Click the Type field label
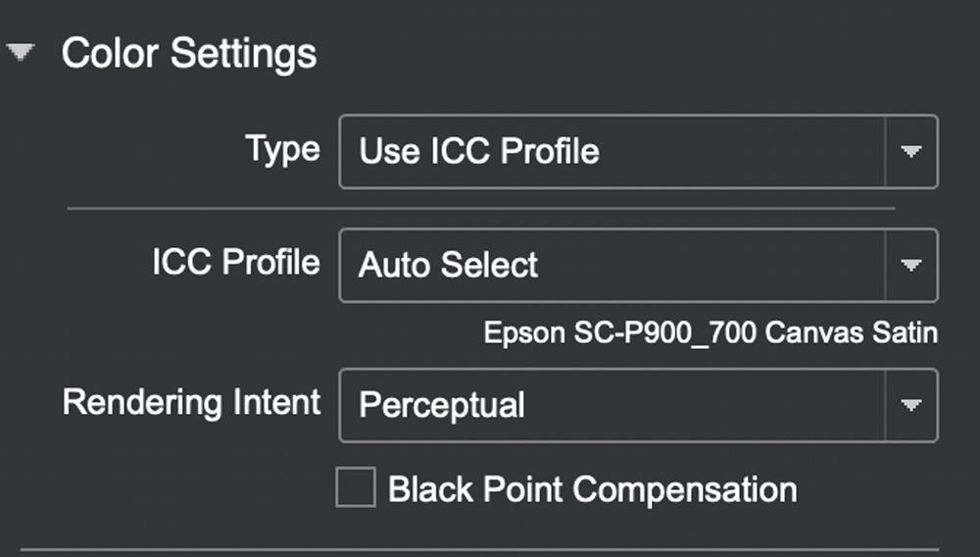 pyautogui.click(x=282, y=150)
